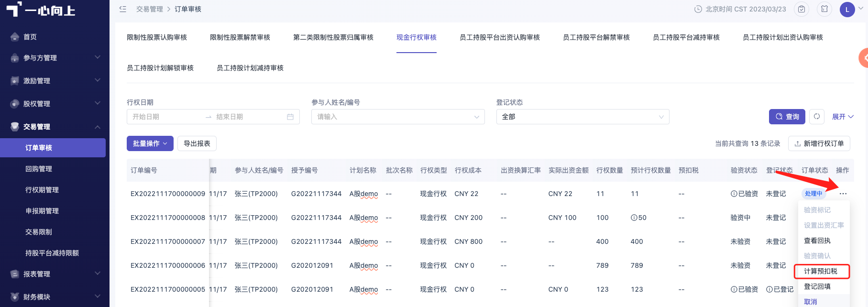
Task: Switch to 员工持股计划减持审核 tab
Action: pyautogui.click(x=250, y=68)
